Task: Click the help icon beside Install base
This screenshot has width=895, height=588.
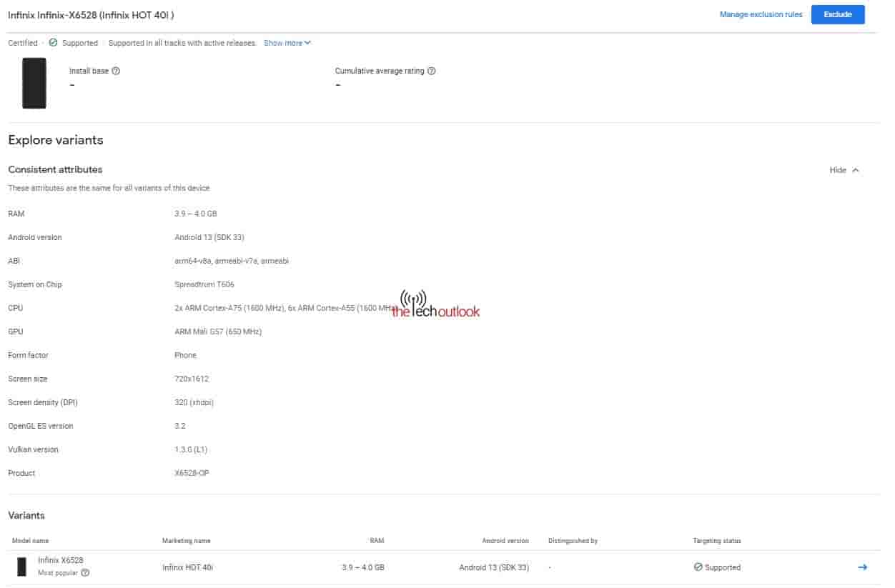Action: (116, 71)
